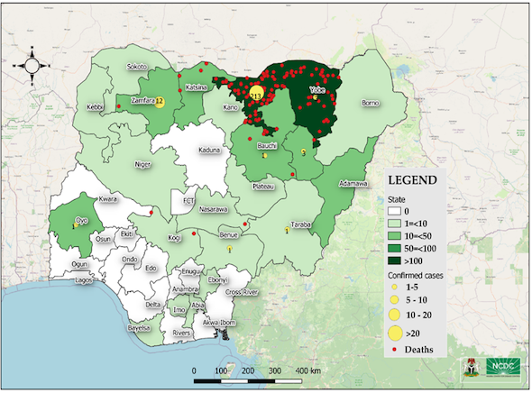Click the Niger state label
This screenshot has height=393, width=532.
(142, 164)
